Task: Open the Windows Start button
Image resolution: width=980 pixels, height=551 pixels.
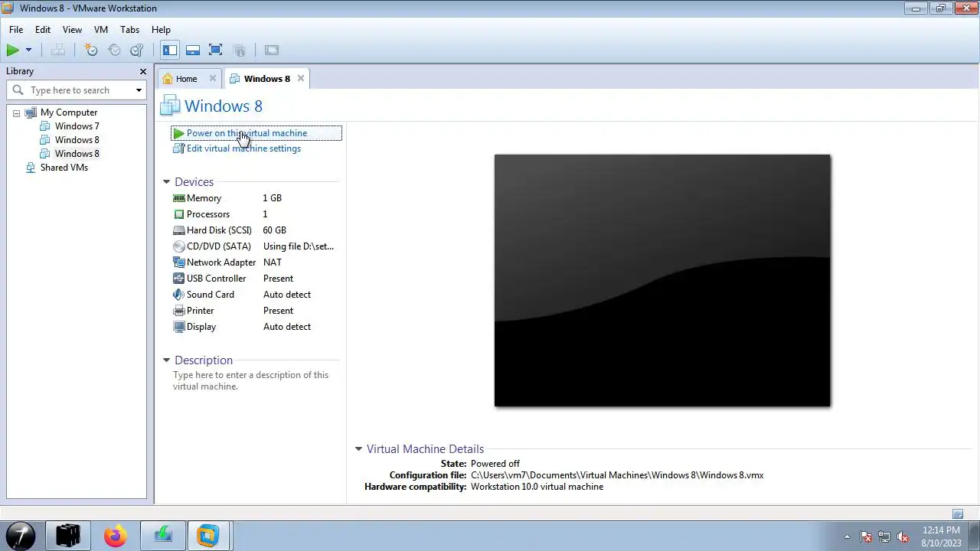Action: point(21,536)
